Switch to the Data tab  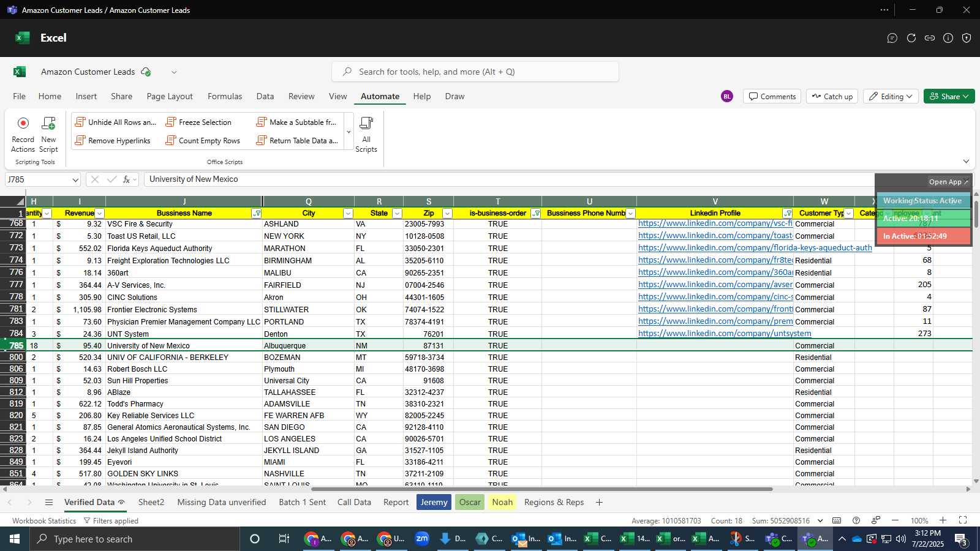[x=265, y=96]
